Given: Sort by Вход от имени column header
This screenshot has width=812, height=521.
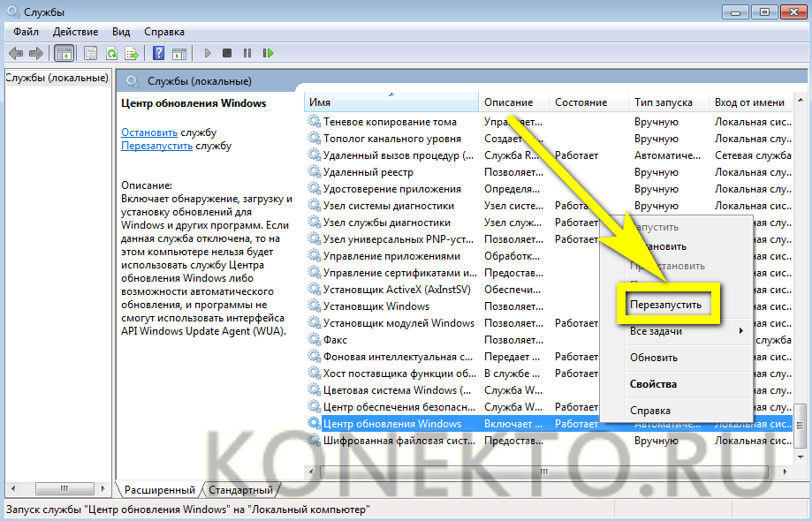Looking at the screenshot, I should [x=750, y=102].
